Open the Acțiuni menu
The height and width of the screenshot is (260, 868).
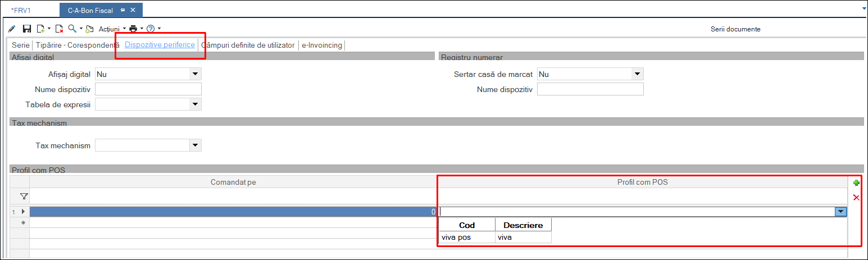click(110, 29)
